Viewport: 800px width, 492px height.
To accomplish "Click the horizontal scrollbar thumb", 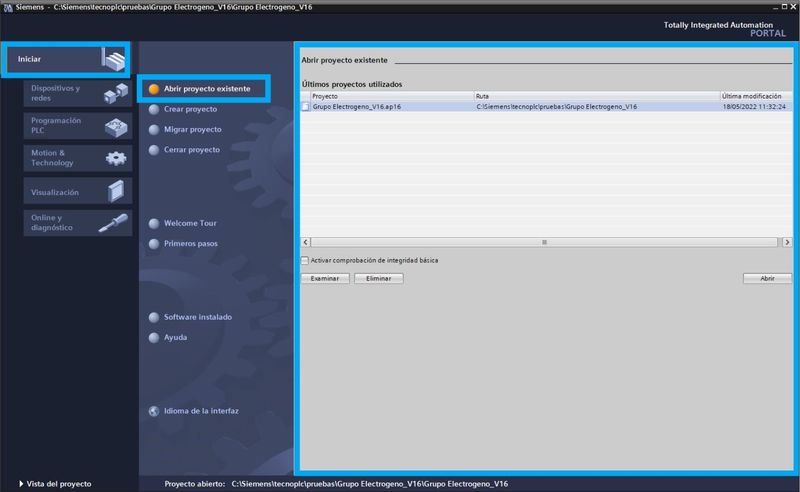I will point(544,242).
